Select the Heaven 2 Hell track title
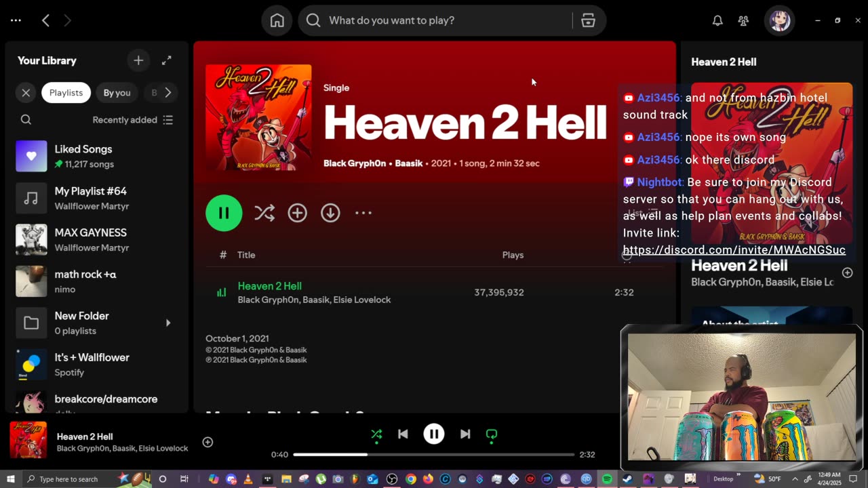 270,286
